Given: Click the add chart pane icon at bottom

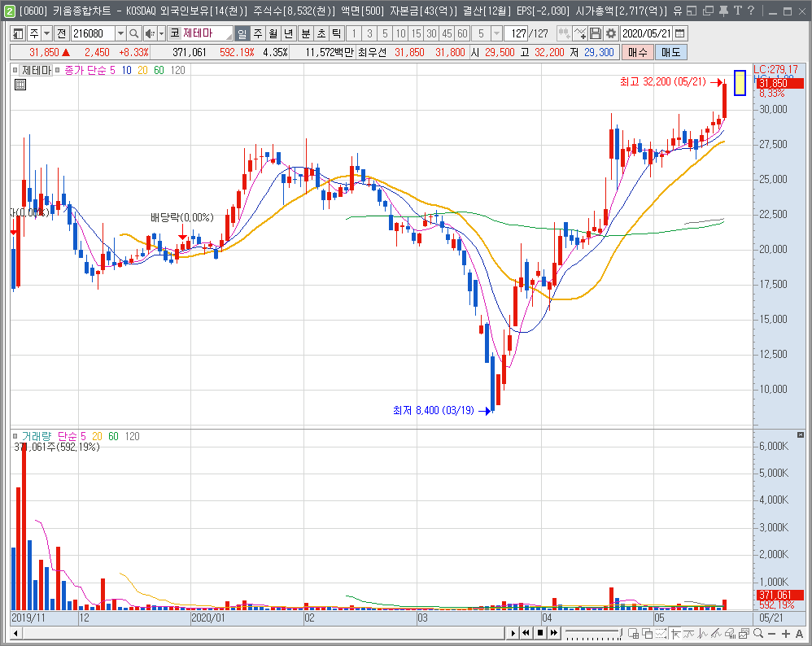Looking at the screenshot, I should [x=633, y=633].
